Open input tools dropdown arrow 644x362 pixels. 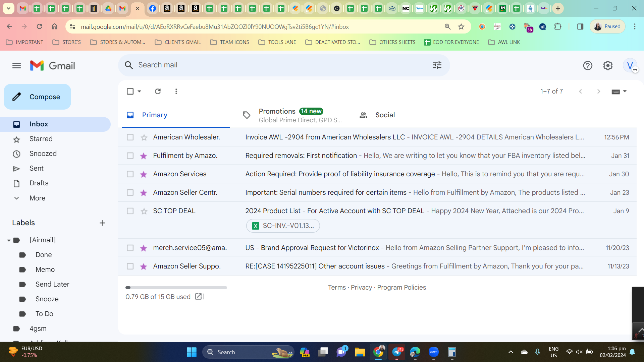coord(625,91)
